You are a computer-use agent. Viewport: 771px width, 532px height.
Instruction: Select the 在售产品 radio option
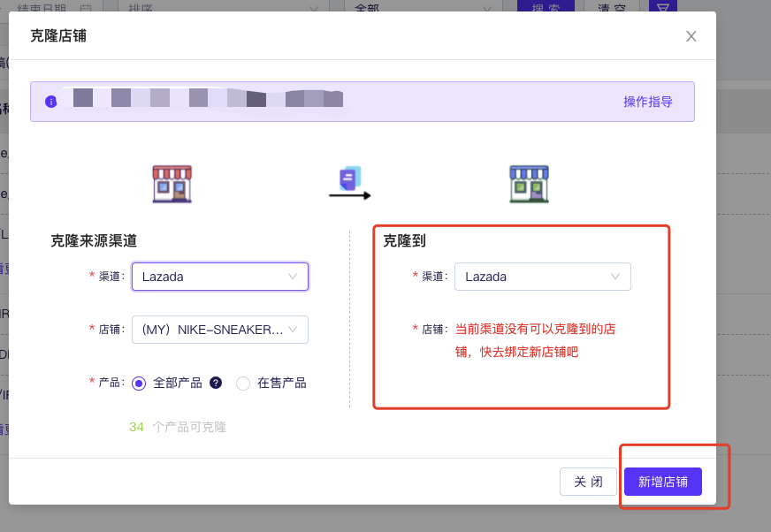click(x=243, y=384)
